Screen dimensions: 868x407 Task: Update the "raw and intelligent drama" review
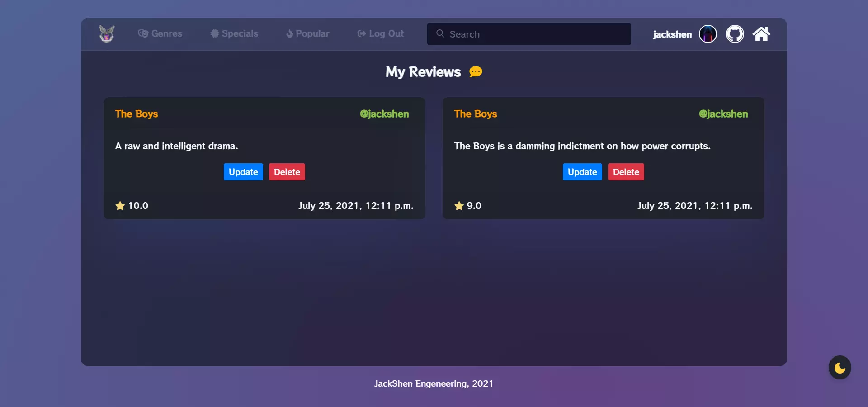pyautogui.click(x=243, y=172)
